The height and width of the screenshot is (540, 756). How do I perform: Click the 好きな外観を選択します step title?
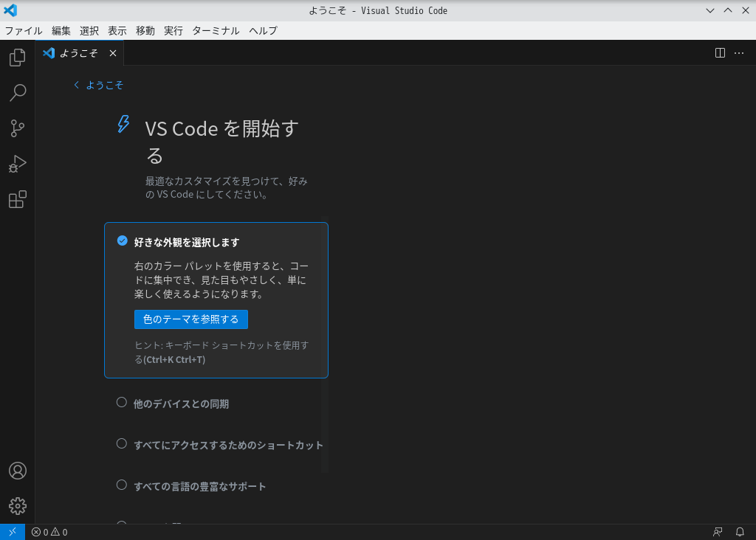(187, 242)
